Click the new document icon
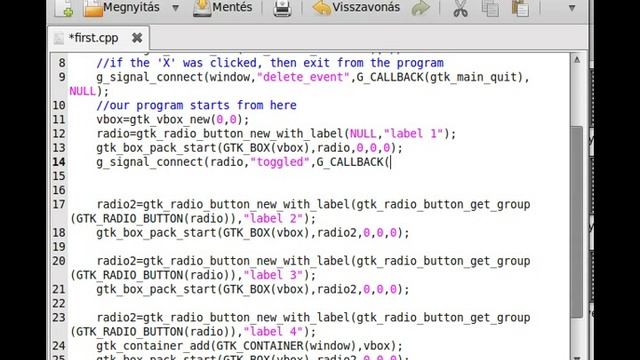The image size is (640, 360). (64, 8)
